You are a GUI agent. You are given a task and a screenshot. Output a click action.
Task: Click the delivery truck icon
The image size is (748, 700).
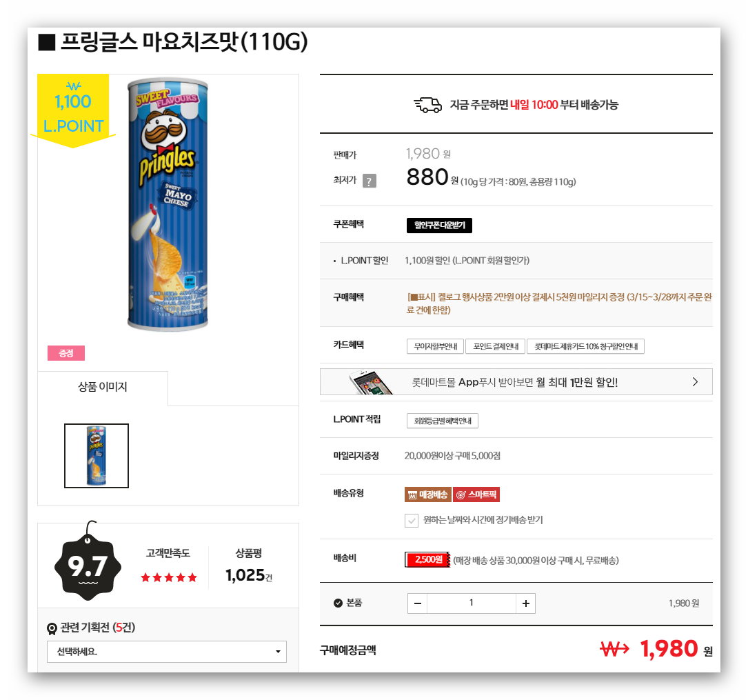[428, 105]
